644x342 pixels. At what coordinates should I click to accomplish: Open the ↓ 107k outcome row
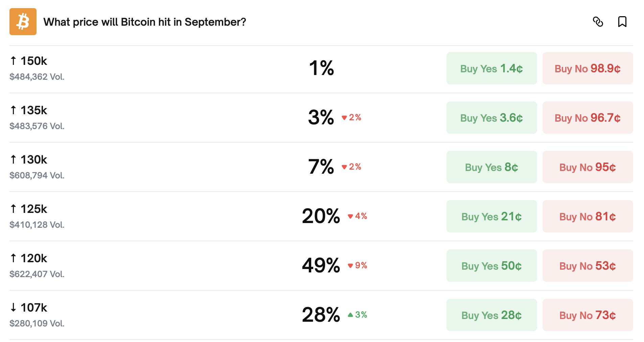point(34,308)
